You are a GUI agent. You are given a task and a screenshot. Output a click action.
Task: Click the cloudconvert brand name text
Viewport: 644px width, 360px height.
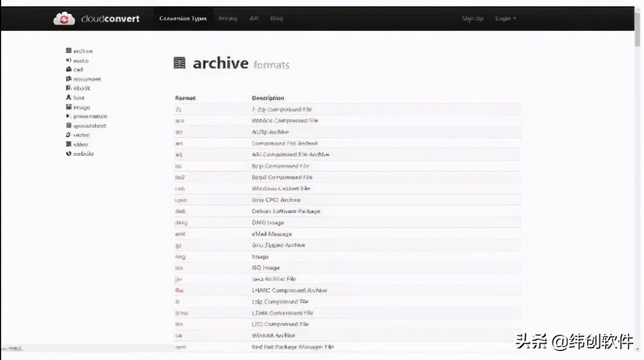[x=110, y=19]
